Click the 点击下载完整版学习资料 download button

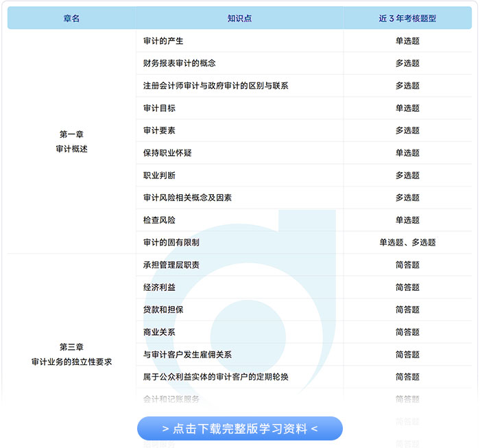point(240,428)
